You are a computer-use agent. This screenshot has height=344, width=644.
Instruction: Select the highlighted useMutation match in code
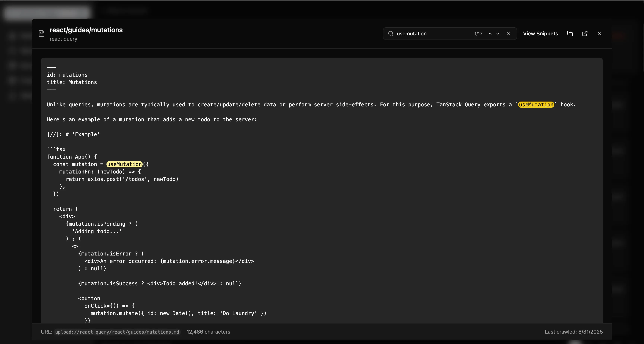(x=124, y=164)
